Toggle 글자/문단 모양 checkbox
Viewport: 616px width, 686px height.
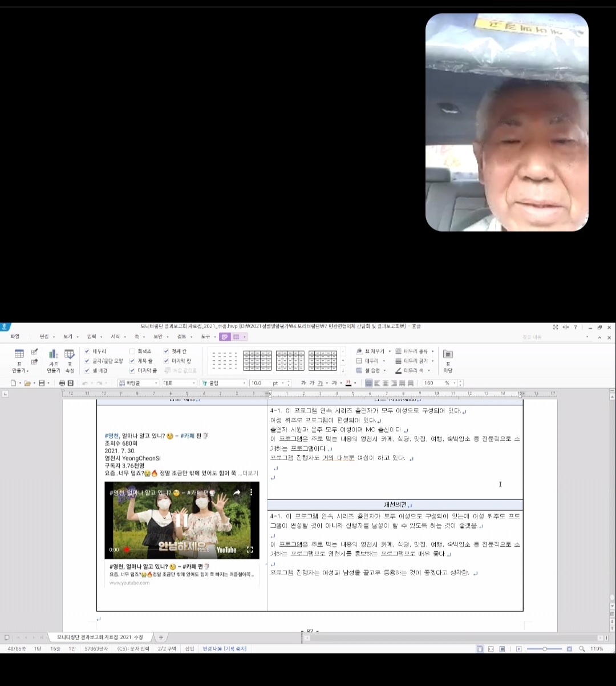(87, 361)
